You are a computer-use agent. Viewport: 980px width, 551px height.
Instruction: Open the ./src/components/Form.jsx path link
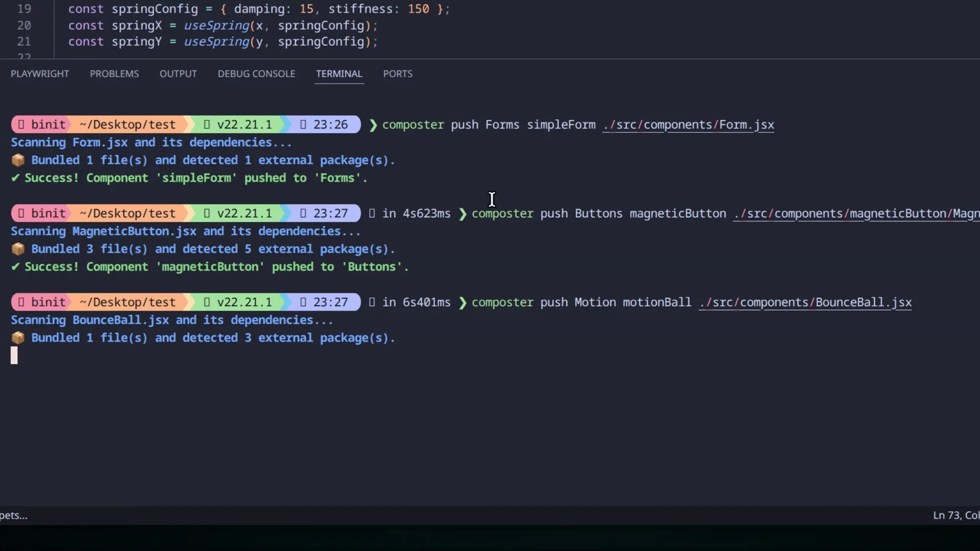click(x=688, y=125)
